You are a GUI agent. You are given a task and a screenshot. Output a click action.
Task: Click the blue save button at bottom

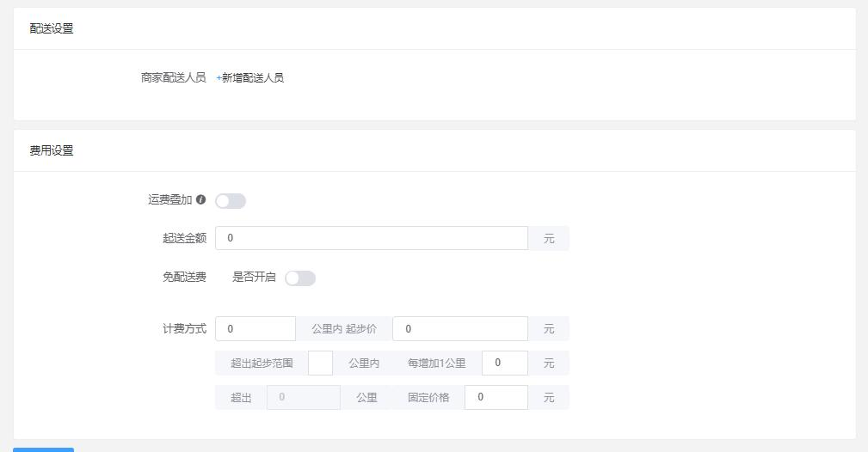coord(43,449)
